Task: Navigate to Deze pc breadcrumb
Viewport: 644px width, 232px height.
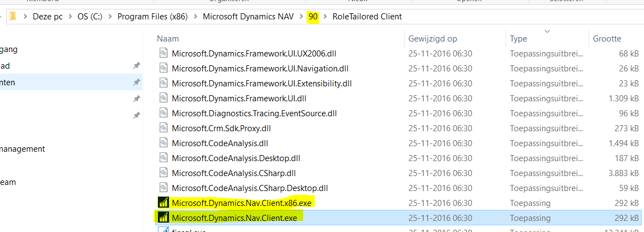Action: [48, 17]
